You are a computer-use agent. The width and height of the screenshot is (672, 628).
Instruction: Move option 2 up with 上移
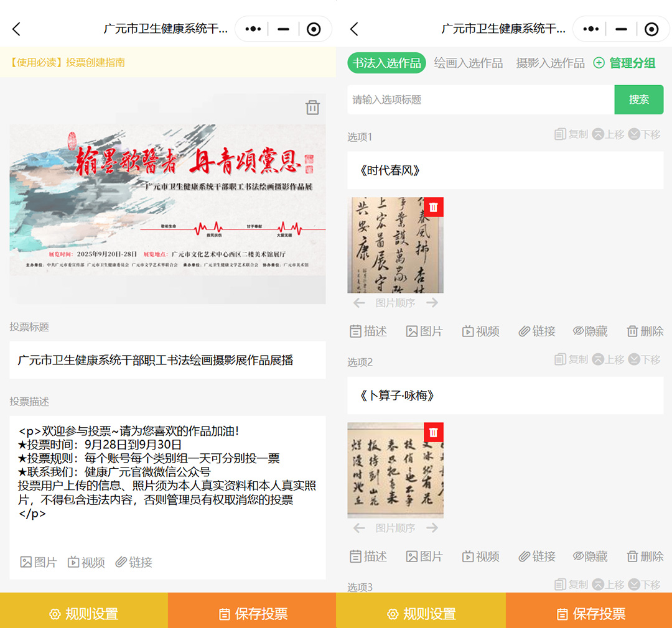(x=608, y=359)
